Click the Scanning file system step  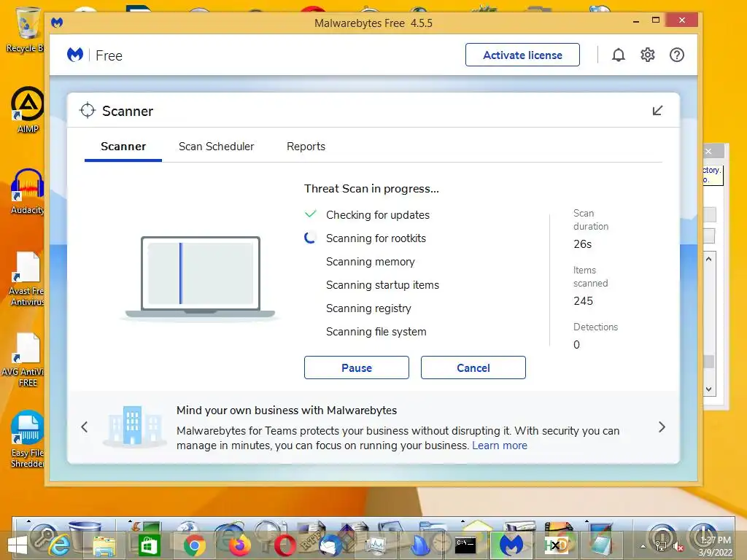(x=376, y=332)
